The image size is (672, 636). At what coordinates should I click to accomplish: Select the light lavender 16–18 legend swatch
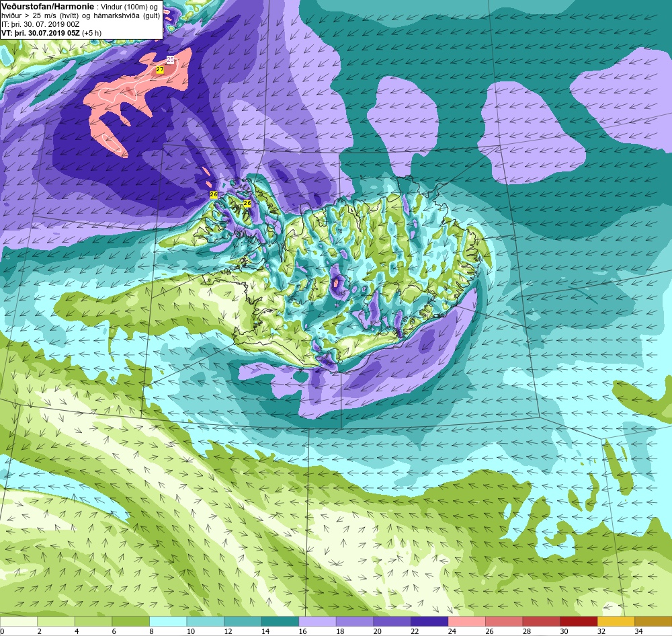pyautogui.click(x=317, y=621)
